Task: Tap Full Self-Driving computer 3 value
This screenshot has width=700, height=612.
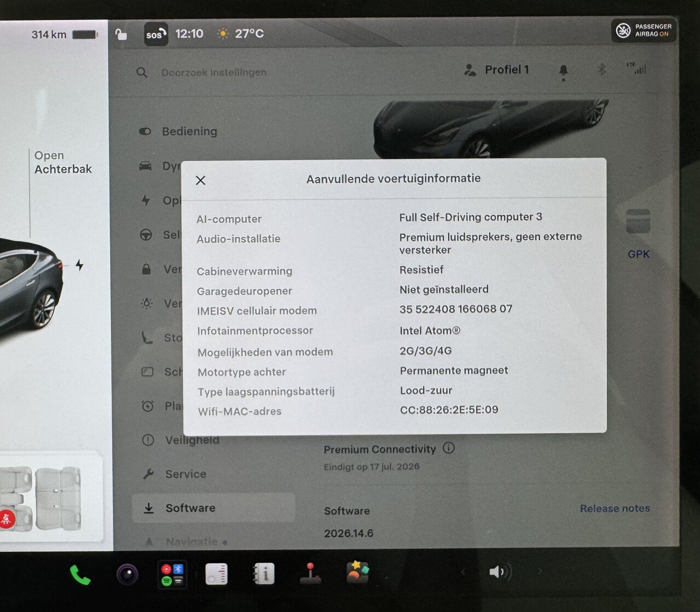Action: 471,217
